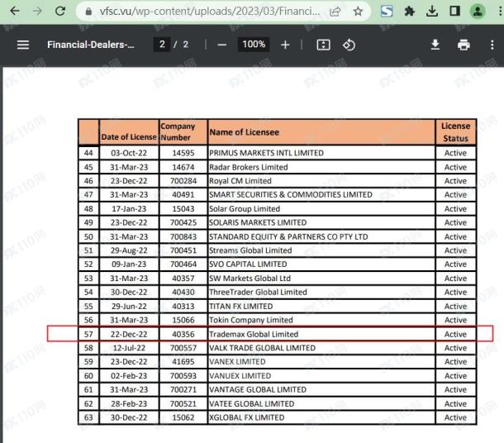Viewport: 504px width, 443px height.
Task: Select STANDARD EQUITY & PARTNERS CO PTY LTD
Action: pyautogui.click(x=288, y=237)
